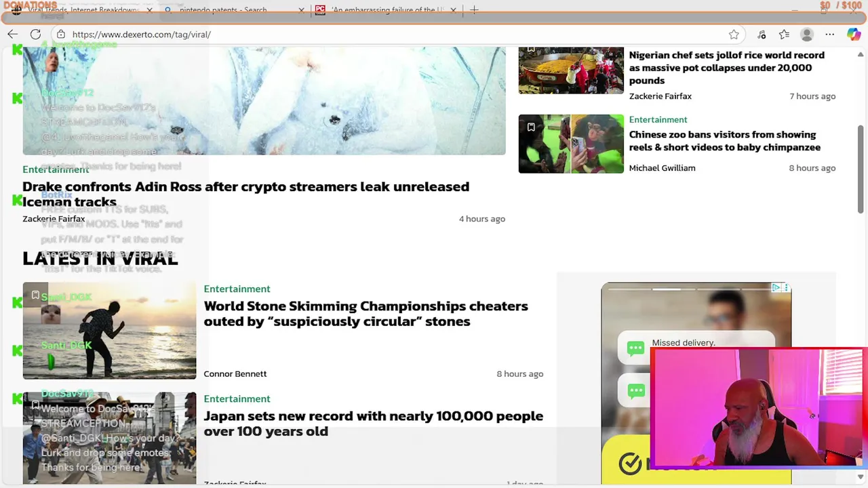Viewport: 868px width, 488px height.
Task: Open World Stone Skimming Championships headline
Action: 366,314
